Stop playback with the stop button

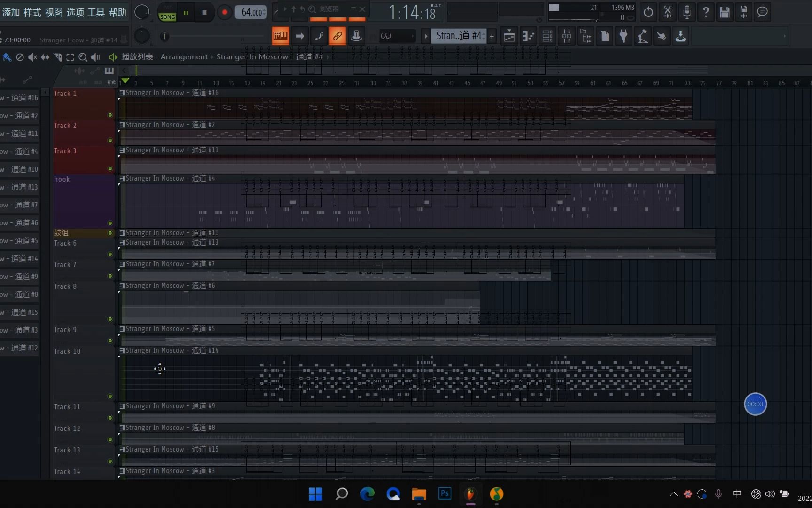point(204,13)
